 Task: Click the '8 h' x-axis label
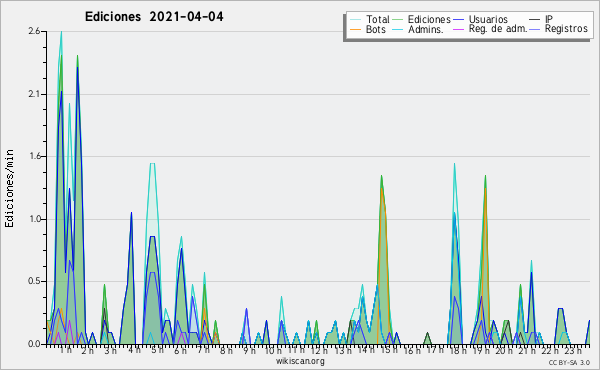click(226, 350)
